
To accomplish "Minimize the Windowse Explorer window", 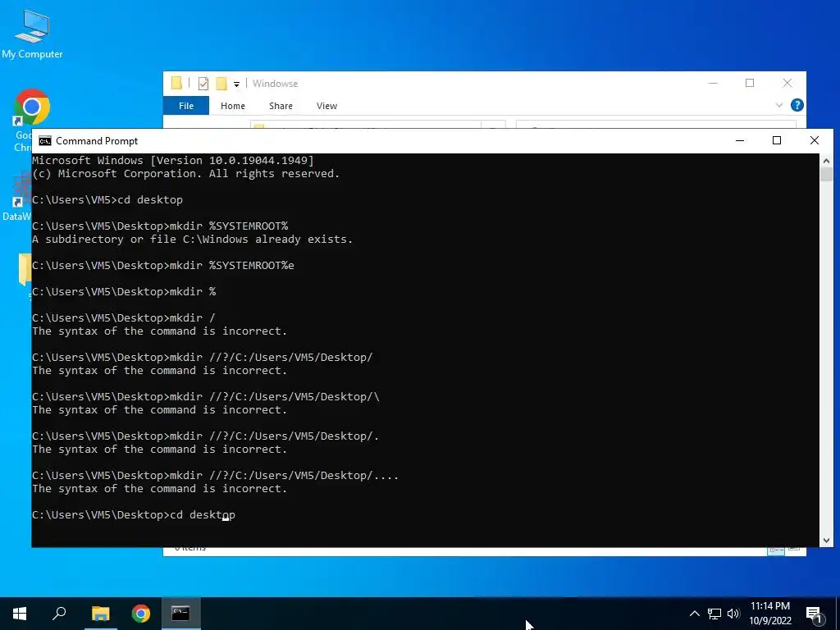I will pos(713,83).
